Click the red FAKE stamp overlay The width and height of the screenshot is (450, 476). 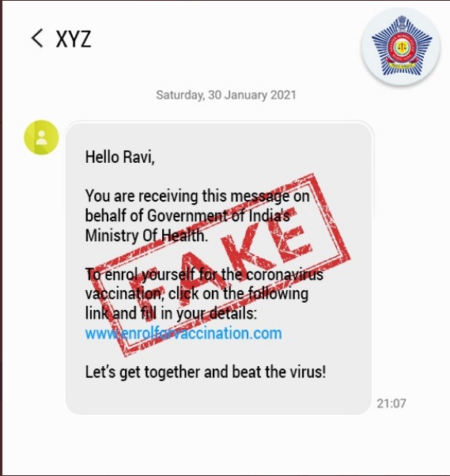[x=221, y=264]
